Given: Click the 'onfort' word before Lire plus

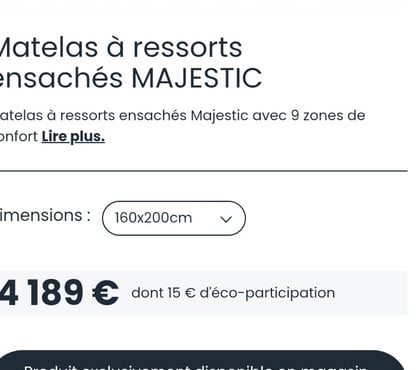Looking at the screenshot, I should coord(19,137).
